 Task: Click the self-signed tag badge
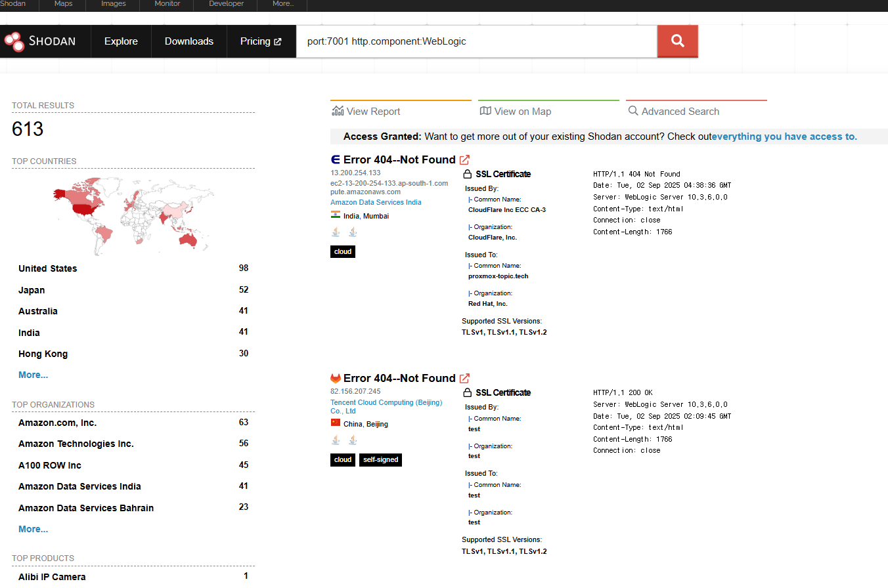point(380,460)
